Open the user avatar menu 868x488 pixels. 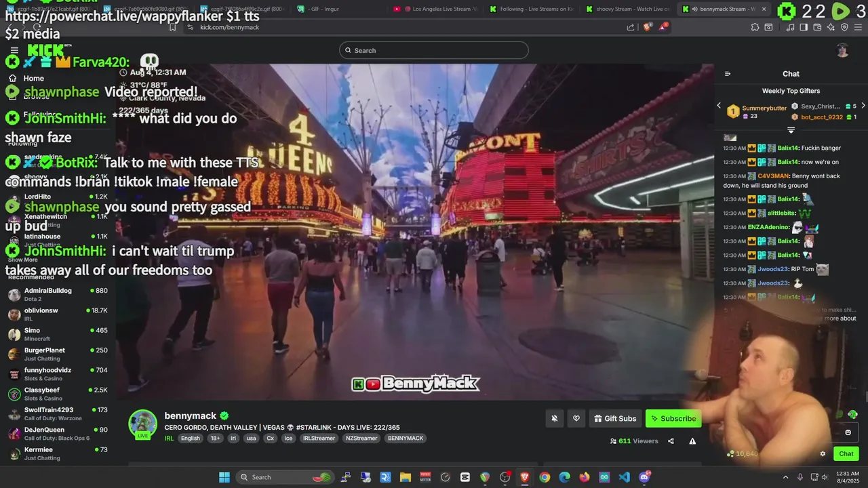point(842,50)
